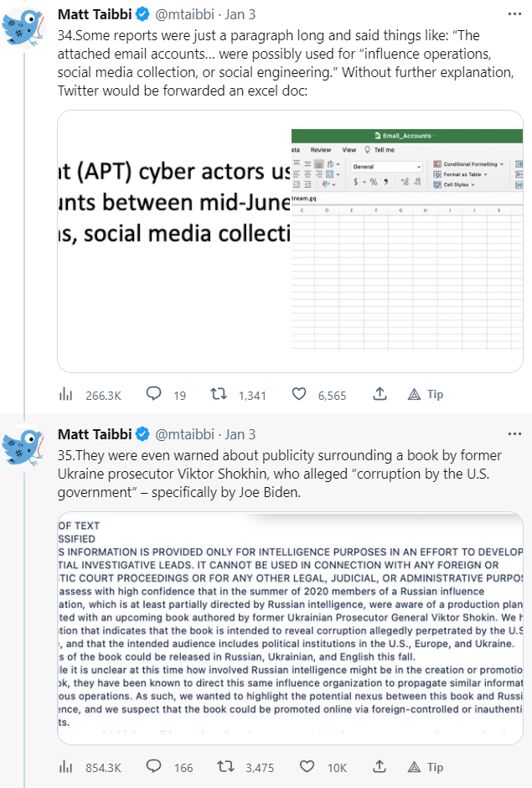Like tweet 34 with heart icon
The height and width of the screenshot is (788, 532).
coord(299,394)
